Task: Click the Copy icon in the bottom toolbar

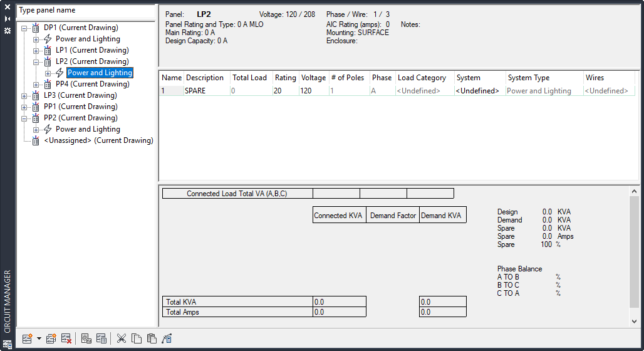Action: click(137, 338)
